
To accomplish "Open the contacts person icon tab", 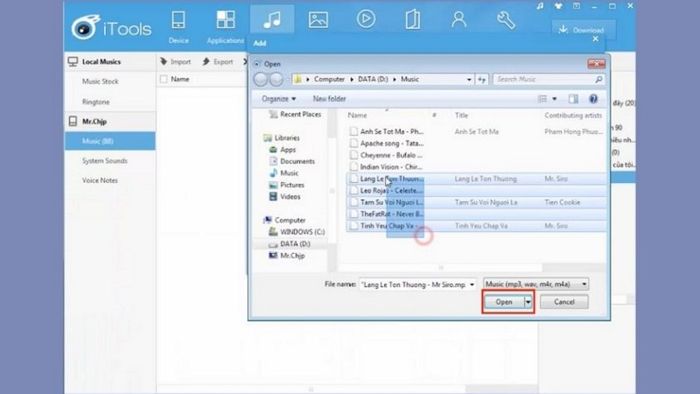I will point(459,20).
